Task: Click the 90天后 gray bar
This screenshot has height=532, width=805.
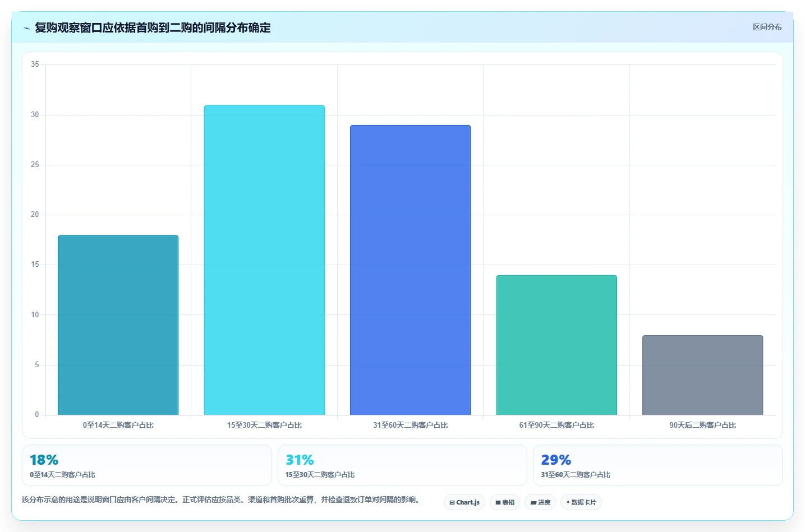Action: click(703, 375)
